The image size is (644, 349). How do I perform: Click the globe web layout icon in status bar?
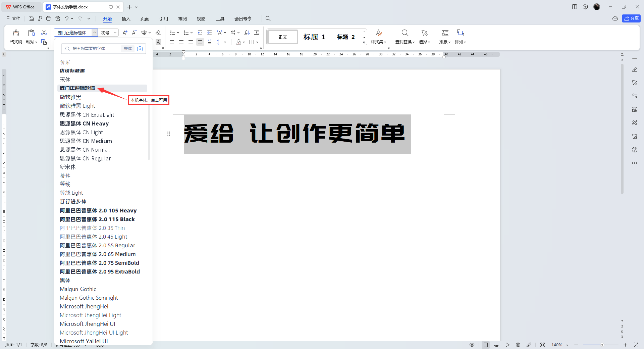518,345
